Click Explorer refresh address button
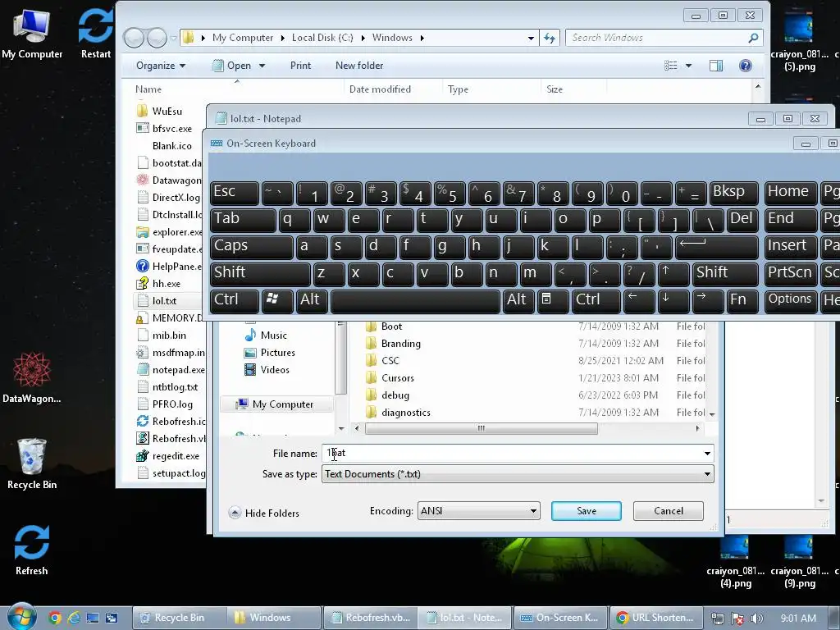 (x=549, y=38)
